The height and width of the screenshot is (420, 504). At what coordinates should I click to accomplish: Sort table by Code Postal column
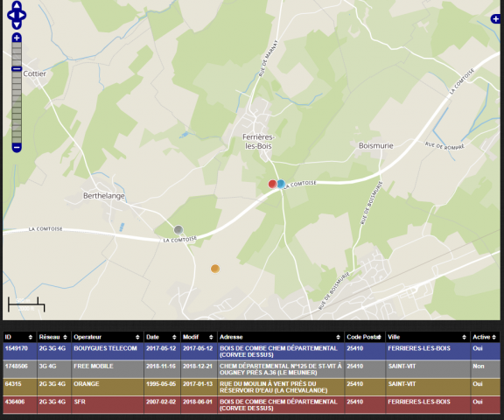point(364,337)
